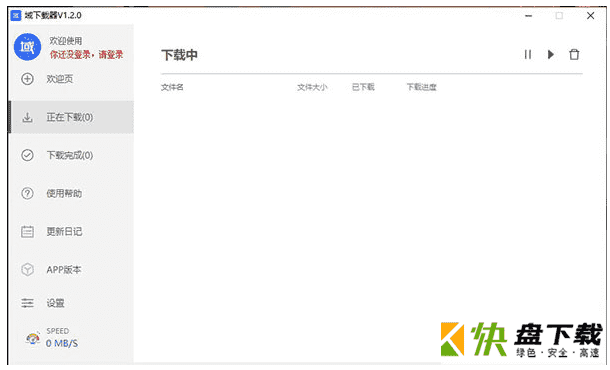Click the 下载进度 column header
The width and height of the screenshot is (610, 370).
click(421, 87)
